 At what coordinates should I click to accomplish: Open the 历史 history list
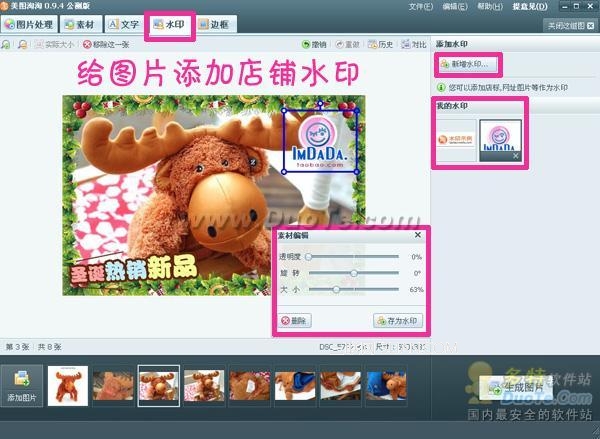click(380, 44)
